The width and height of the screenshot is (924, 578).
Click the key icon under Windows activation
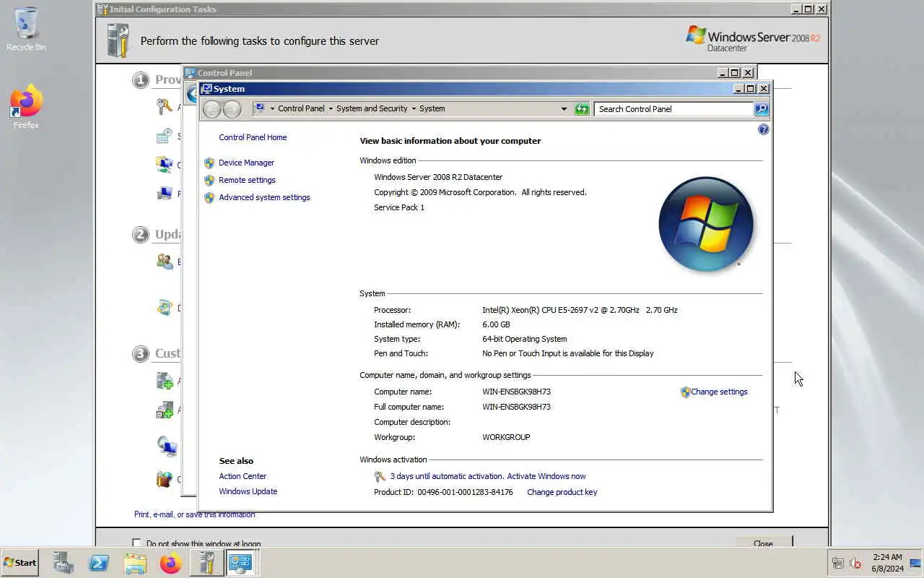tap(380, 477)
